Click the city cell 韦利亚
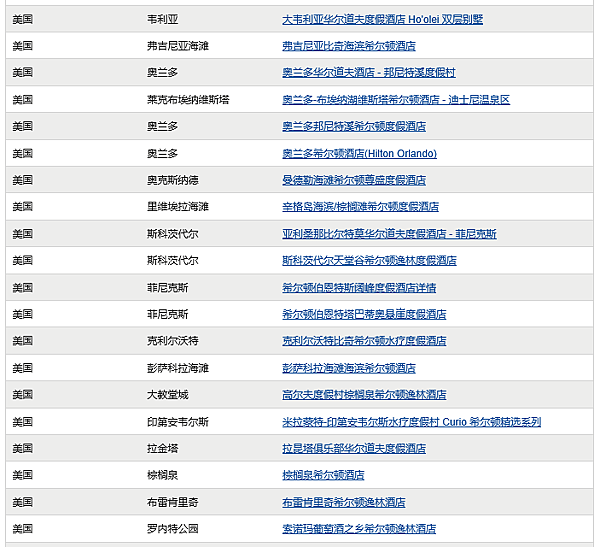 click(x=163, y=19)
